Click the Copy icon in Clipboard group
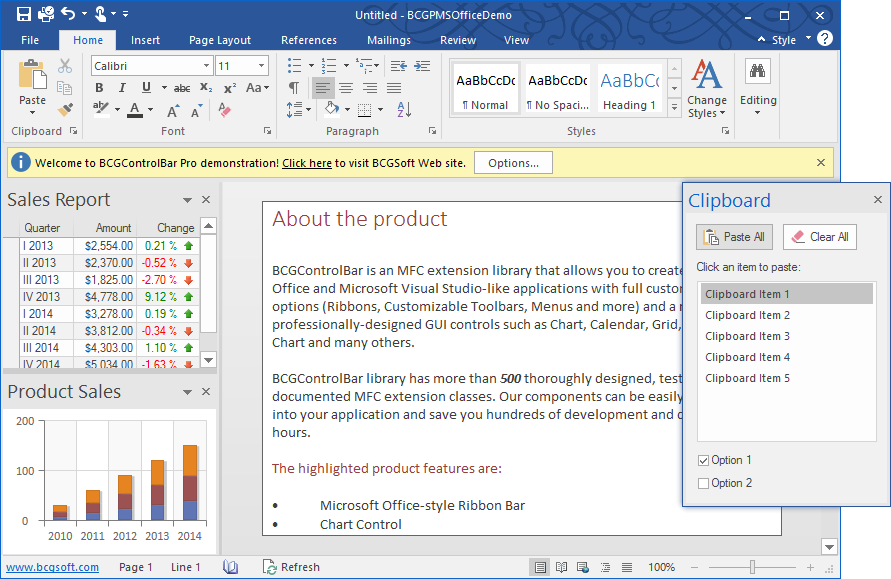The width and height of the screenshot is (891, 579). click(65, 88)
